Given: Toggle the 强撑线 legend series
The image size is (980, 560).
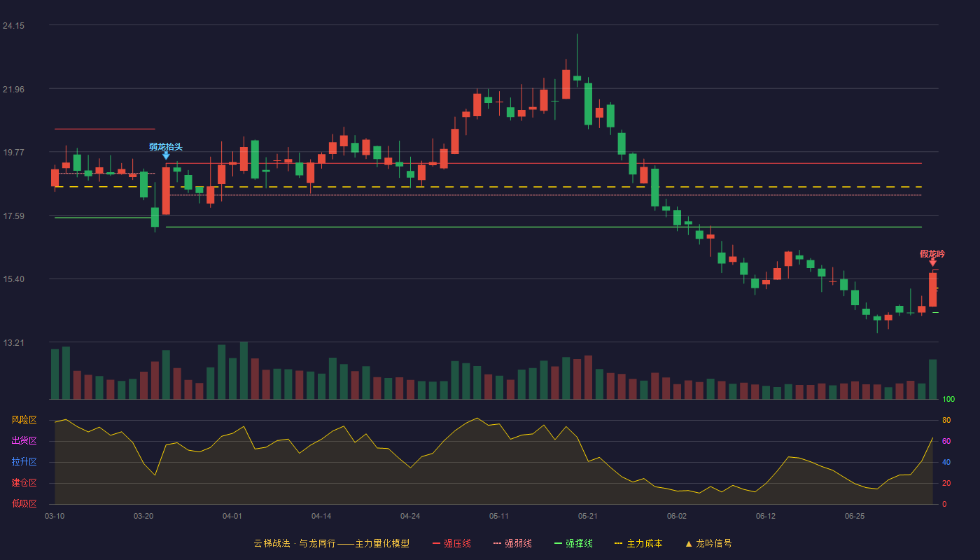Looking at the screenshot, I should pyautogui.click(x=573, y=543).
